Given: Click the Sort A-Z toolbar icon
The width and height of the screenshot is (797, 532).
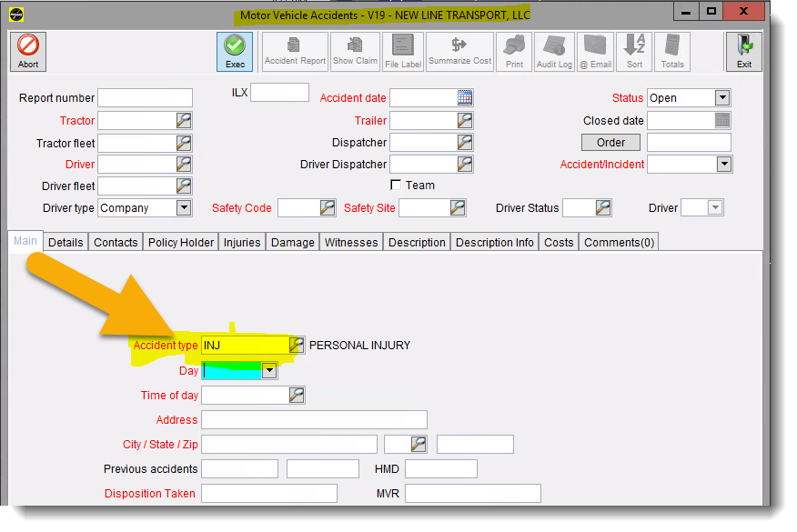Looking at the screenshot, I should pyautogui.click(x=634, y=51).
